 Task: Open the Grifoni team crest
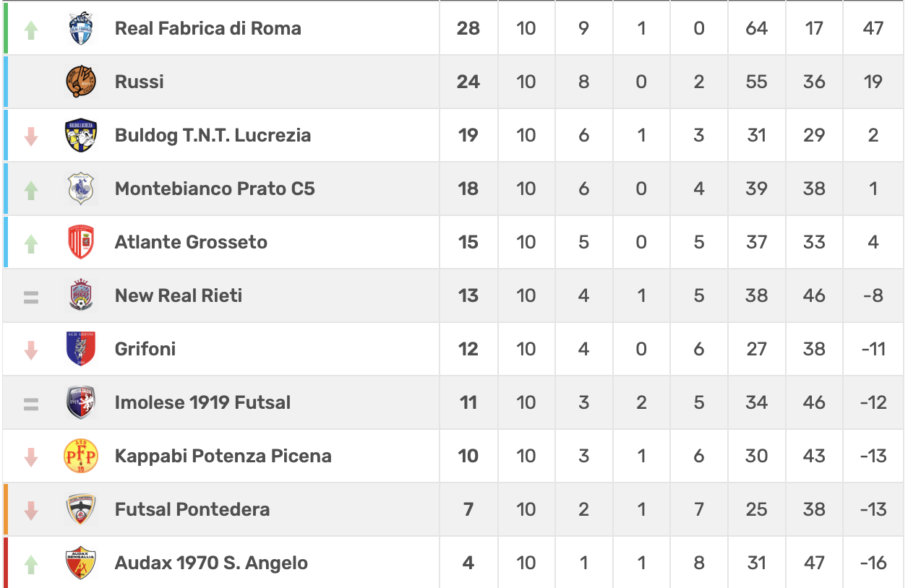tap(81, 349)
